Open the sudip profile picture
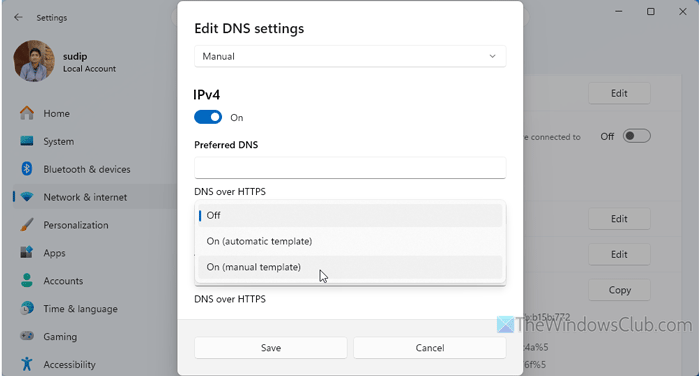This screenshot has height=376, width=700. tap(34, 61)
